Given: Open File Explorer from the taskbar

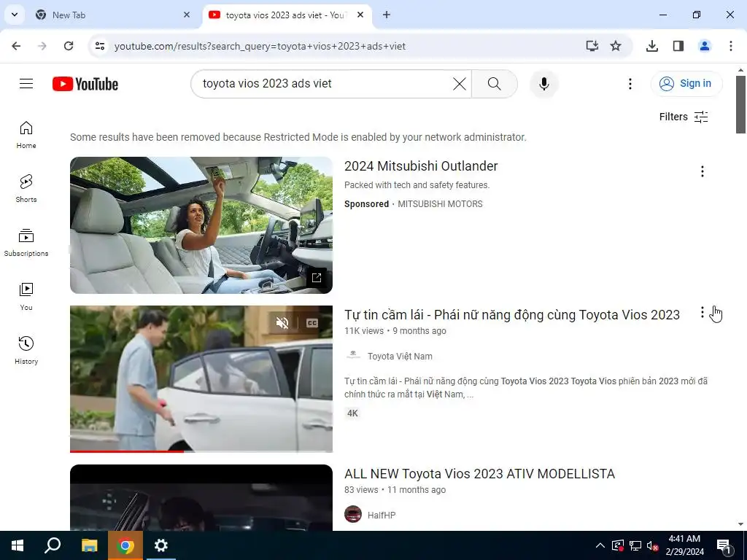Looking at the screenshot, I should point(89,545).
